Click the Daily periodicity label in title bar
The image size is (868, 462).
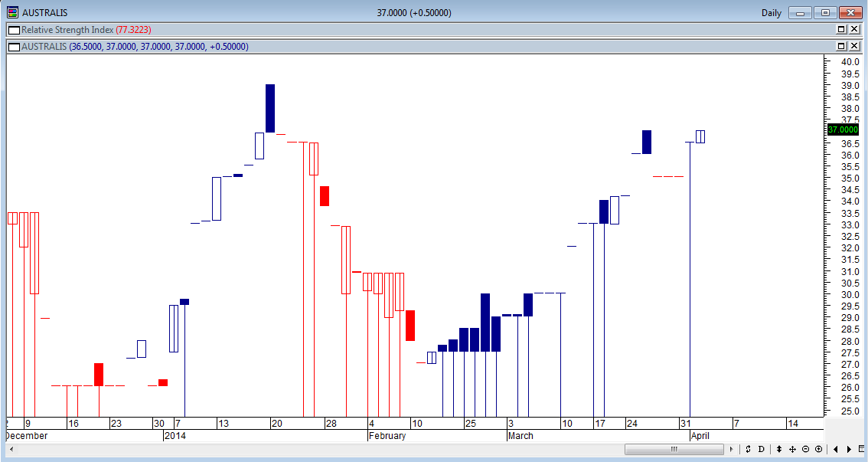click(771, 13)
